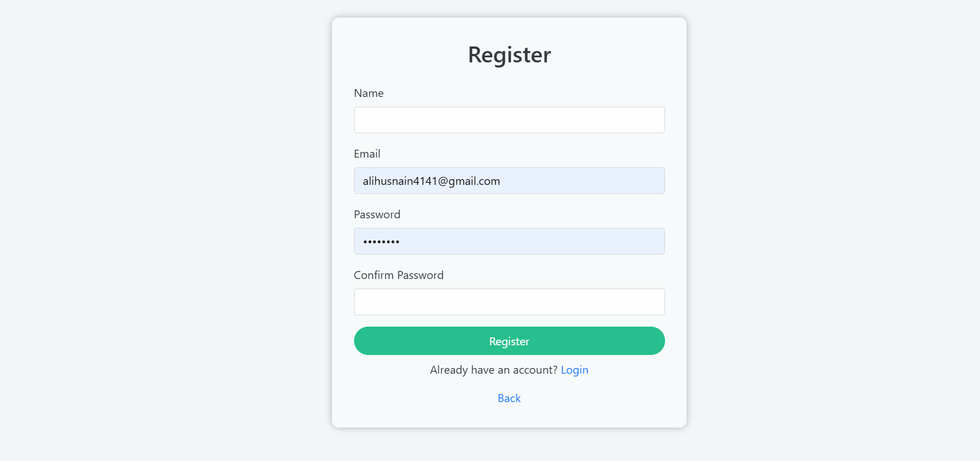Go back using the Back link
Viewport: 980px width, 461px height.
509,399
